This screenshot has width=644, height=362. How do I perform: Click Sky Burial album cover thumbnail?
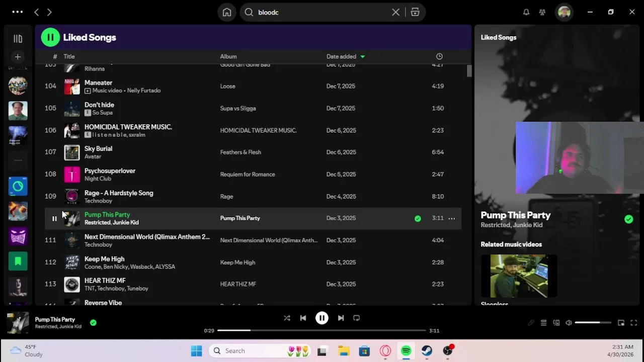(72, 152)
